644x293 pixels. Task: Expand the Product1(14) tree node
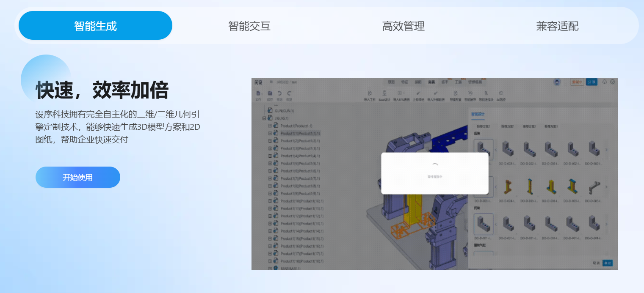270,231
